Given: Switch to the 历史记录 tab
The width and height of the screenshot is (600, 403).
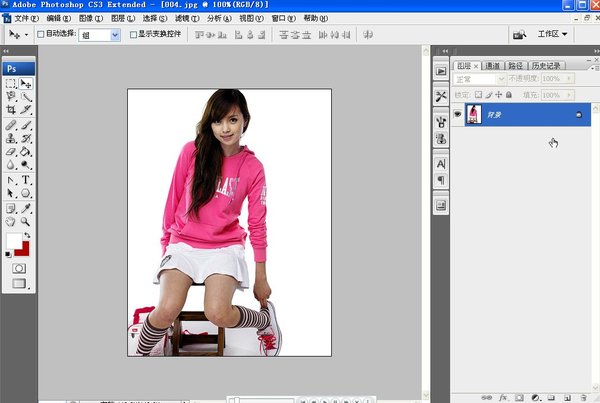Looking at the screenshot, I should coord(545,66).
